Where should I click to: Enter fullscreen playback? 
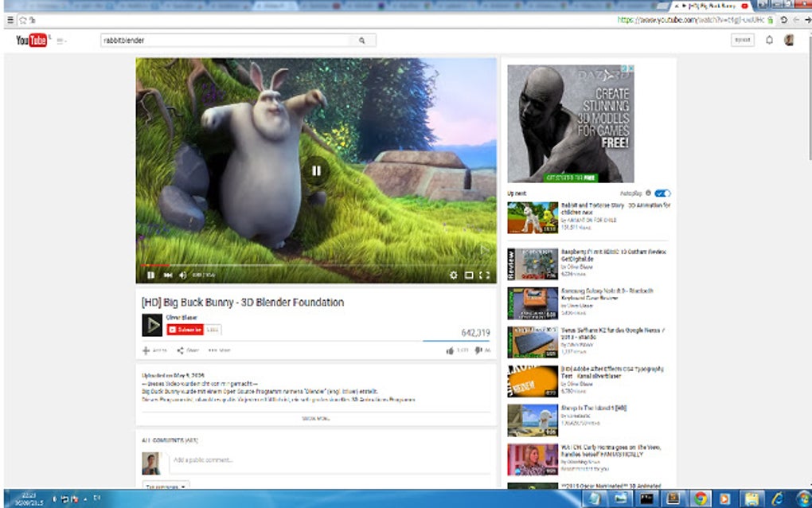(485, 276)
